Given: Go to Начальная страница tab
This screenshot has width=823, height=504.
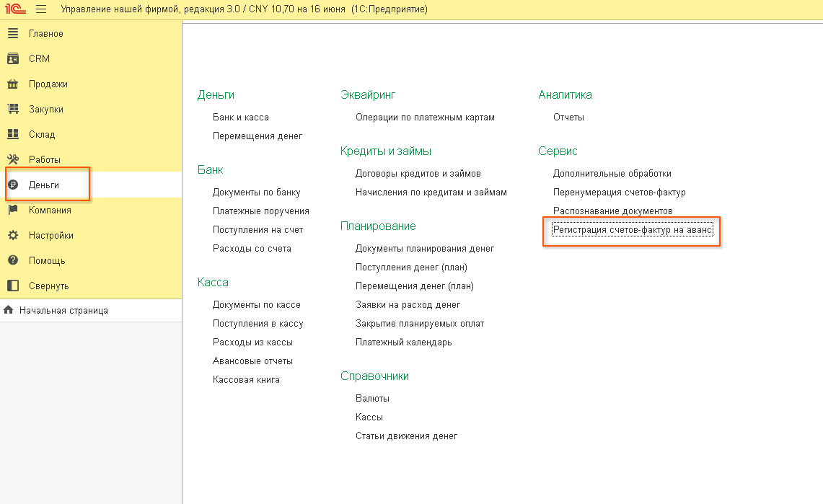Looking at the screenshot, I should (x=63, y=311).
